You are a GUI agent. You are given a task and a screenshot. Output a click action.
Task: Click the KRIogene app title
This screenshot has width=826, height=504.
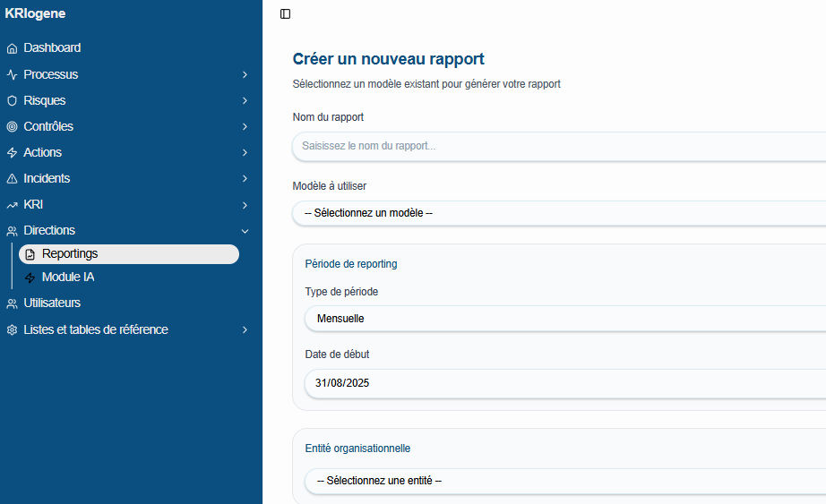tap(36, 13)
